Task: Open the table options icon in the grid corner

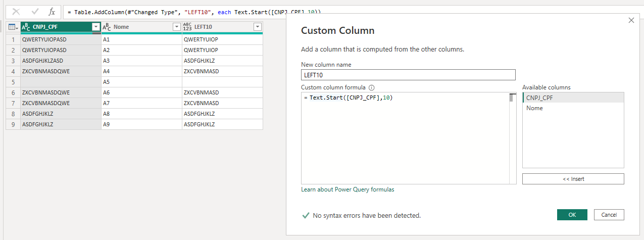Action: click(13, 27)
